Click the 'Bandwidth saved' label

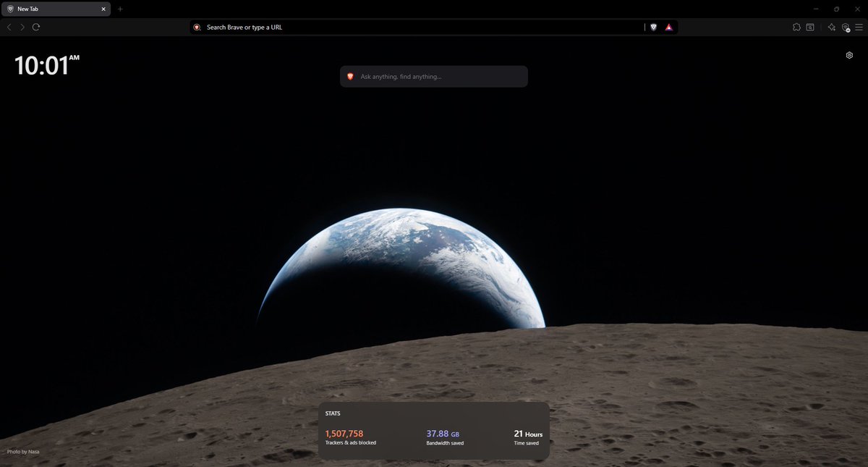(445, 442)
